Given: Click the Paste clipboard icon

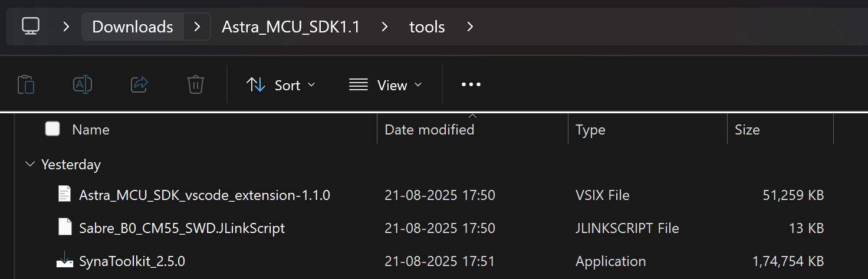Looking at the screenshot, I should click(26, 85).
